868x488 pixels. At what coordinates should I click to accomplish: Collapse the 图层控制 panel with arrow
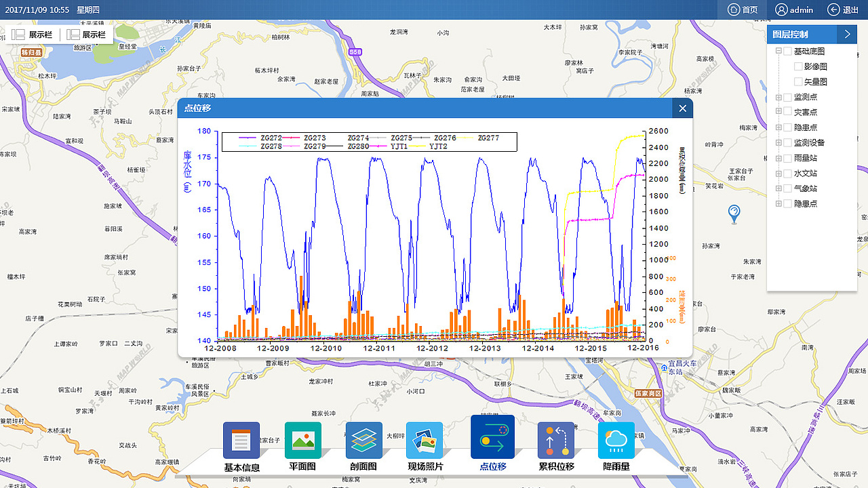[847, 35]
